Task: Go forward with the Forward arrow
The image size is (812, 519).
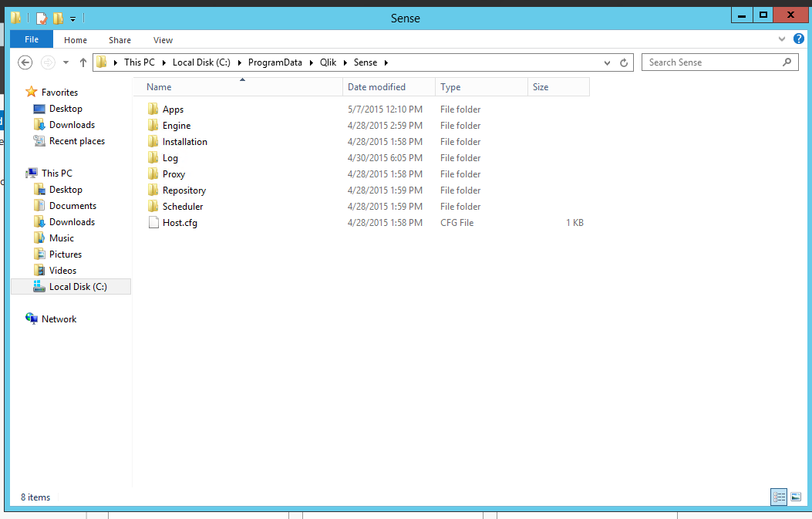Action: [x=48, y=62]
